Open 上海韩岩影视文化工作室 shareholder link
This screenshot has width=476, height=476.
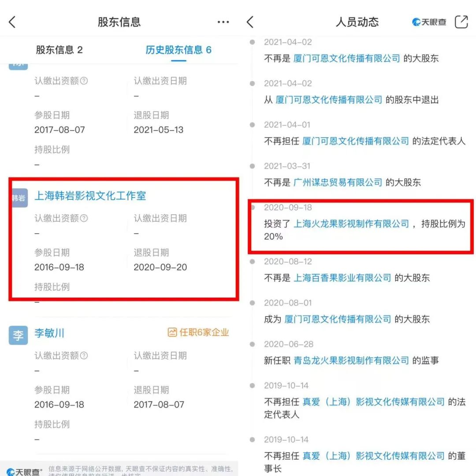[x=90, y=196]
